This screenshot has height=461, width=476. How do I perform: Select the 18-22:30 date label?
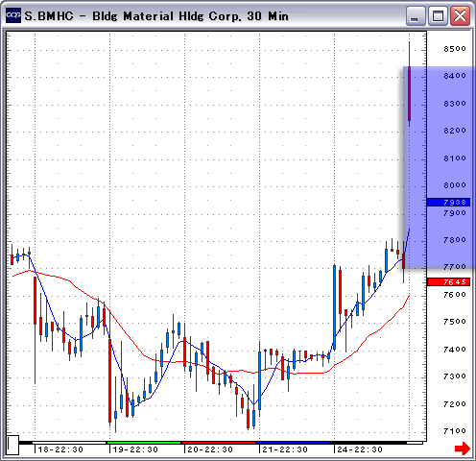tap(60, 449)
